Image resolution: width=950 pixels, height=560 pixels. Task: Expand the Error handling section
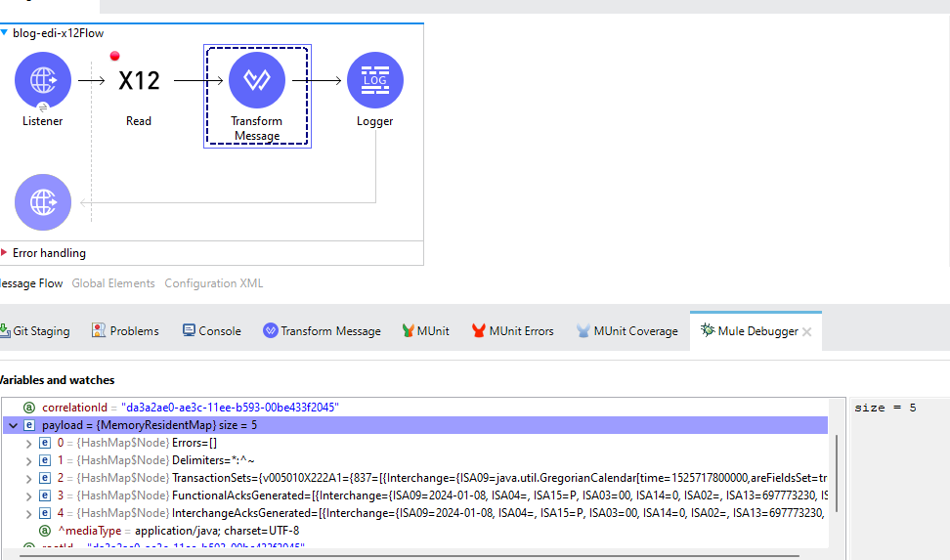[5, 252]
